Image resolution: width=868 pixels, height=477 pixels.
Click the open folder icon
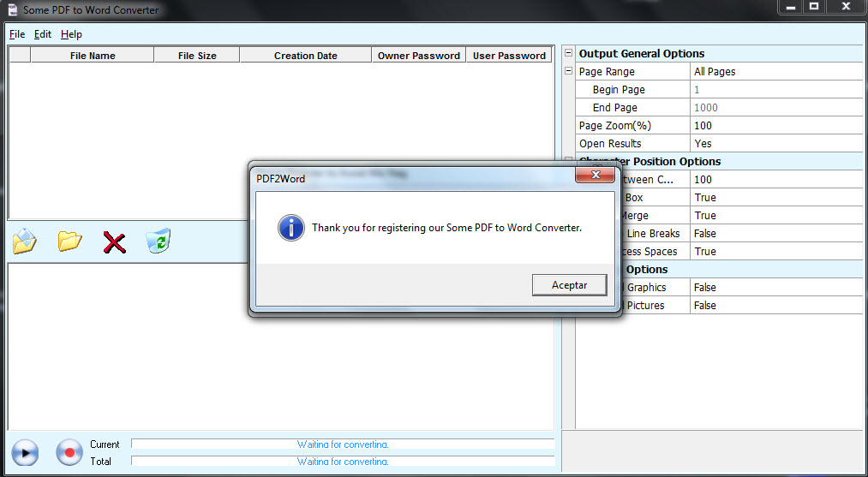pos(69,241)
